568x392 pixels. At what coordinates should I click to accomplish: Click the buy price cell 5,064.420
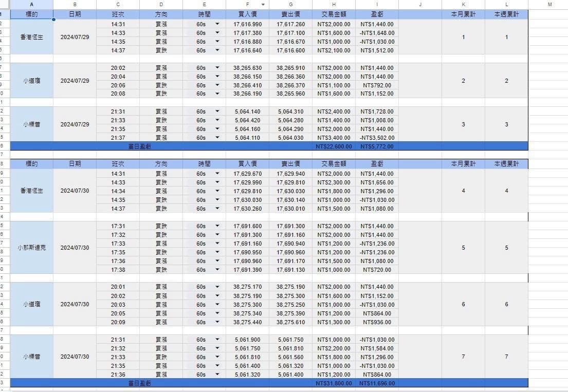click(247, 120)
